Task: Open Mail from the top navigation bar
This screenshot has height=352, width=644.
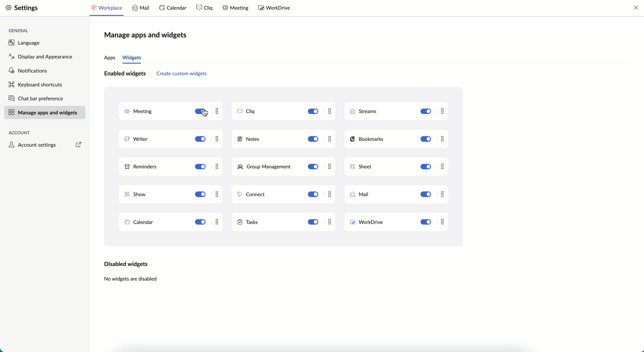Action: 140,8
